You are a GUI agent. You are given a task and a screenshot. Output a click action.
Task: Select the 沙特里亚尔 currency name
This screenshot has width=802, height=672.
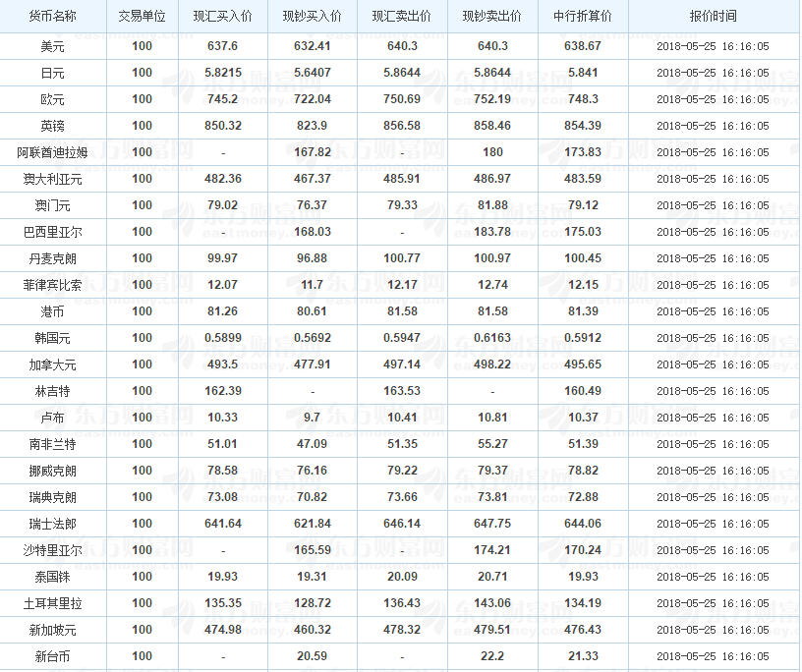(53, 551)
